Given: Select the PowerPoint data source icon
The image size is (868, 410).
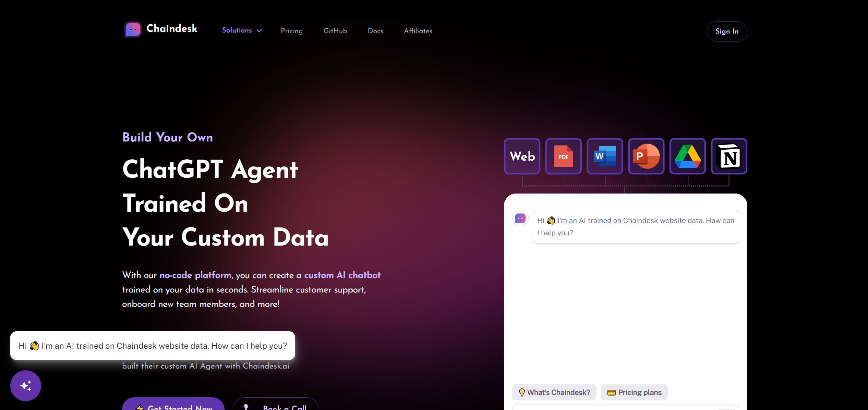Looking at the screenshot, I should [646, 156].
